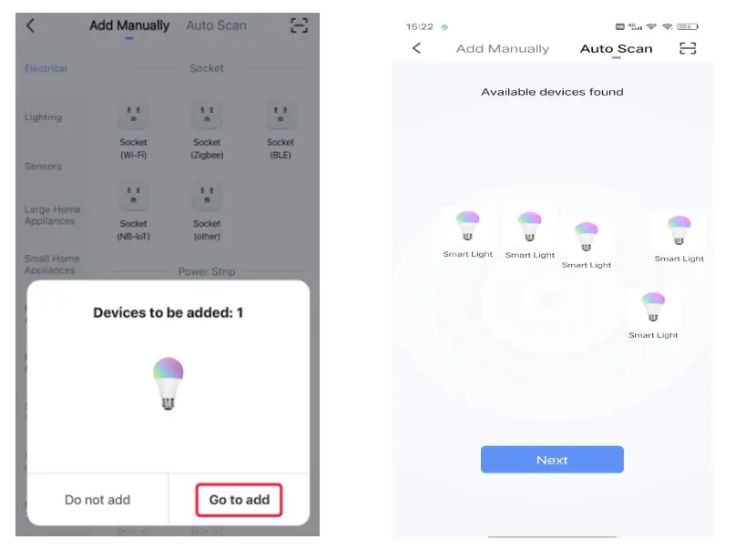
Task: Tap the QR scan icon on Auto Scan screen
Action: coord(688,48)
